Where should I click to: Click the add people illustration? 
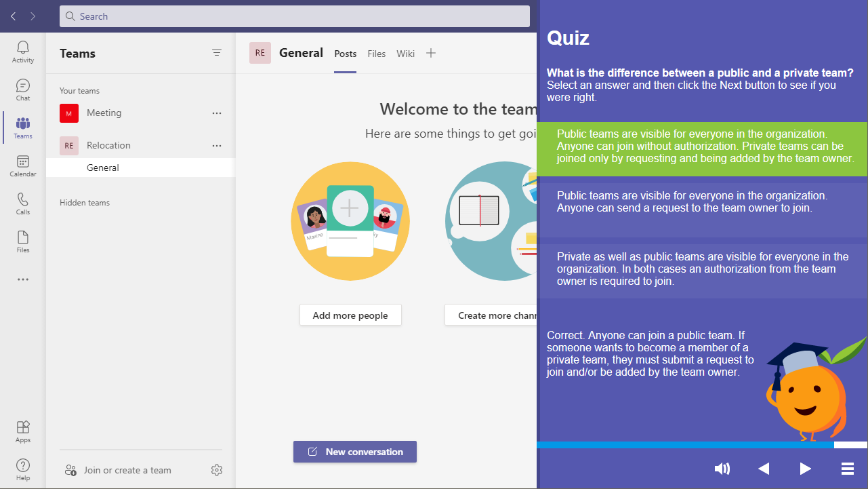click(350, 221)
